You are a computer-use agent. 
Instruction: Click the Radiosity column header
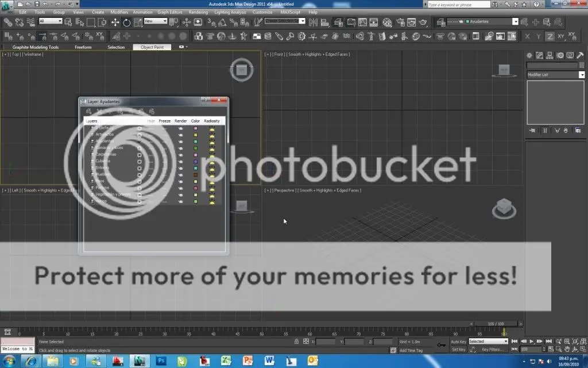pyautogui.click(x=212, y=121)
